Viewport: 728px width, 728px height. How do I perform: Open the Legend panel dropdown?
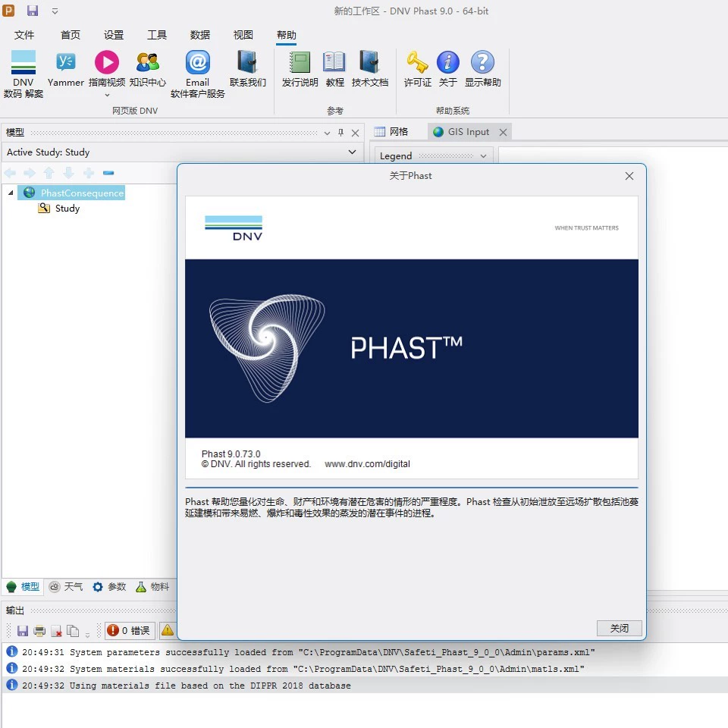click(x=483, y=156)
